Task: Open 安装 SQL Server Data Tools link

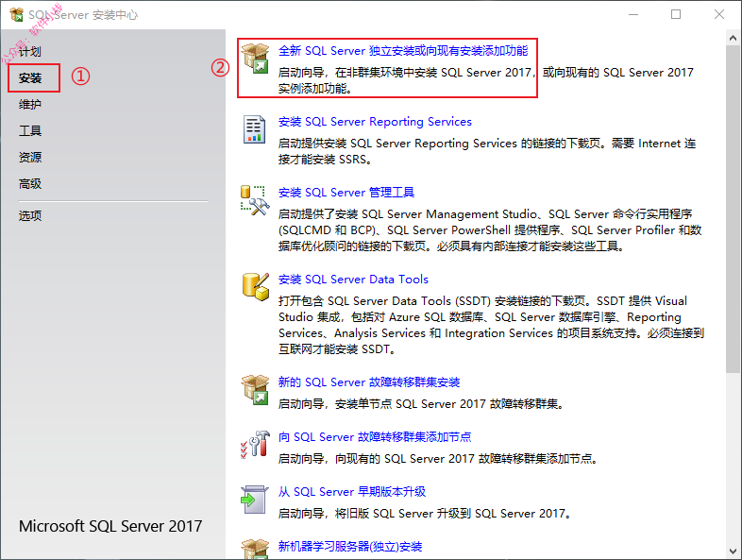Action: [x=353, y=280]
